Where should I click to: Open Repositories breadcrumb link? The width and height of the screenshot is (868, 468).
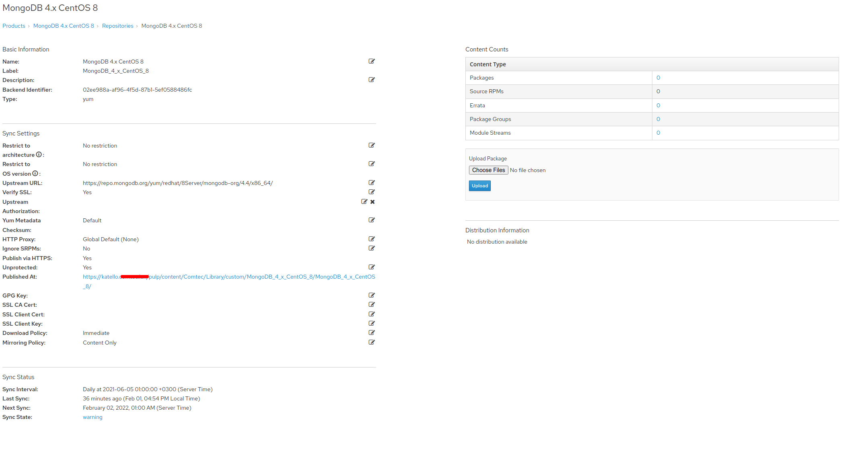[117, 26]
